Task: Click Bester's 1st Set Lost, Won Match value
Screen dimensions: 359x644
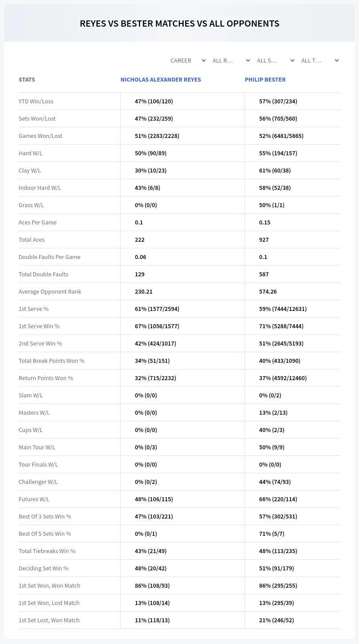Action: [x=276, y=620]
